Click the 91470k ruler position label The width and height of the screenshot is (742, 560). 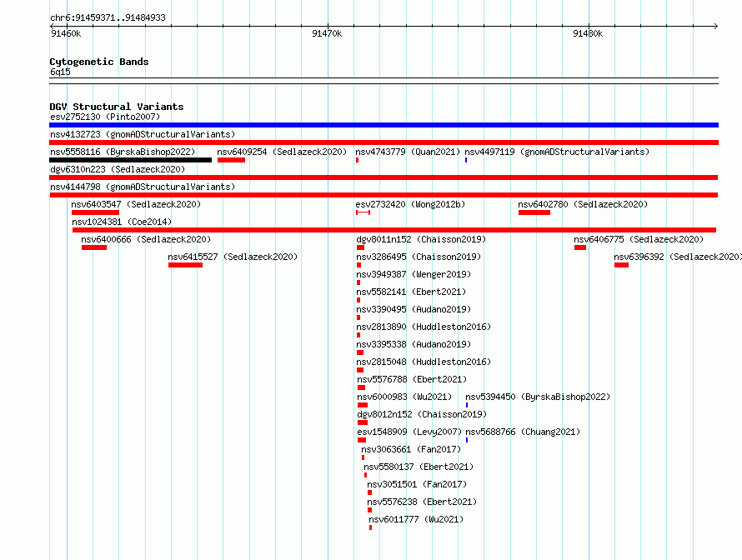tap(327, 33)
